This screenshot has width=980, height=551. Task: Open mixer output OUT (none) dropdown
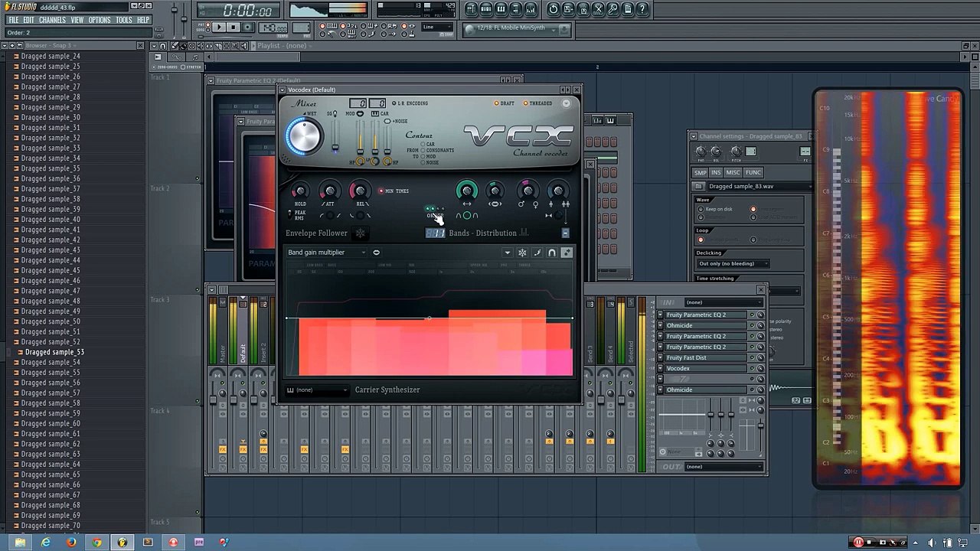point(722,467)
